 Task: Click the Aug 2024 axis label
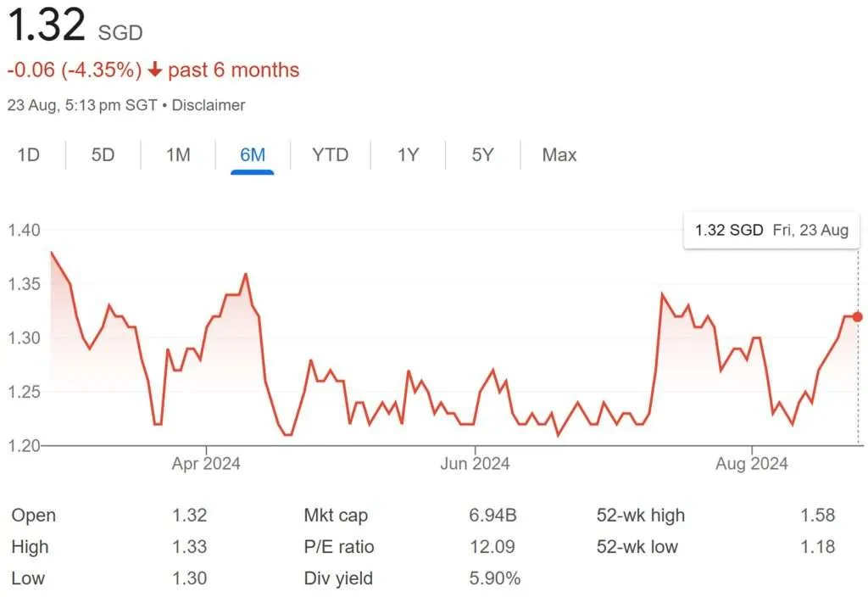[x=751, y=464]
